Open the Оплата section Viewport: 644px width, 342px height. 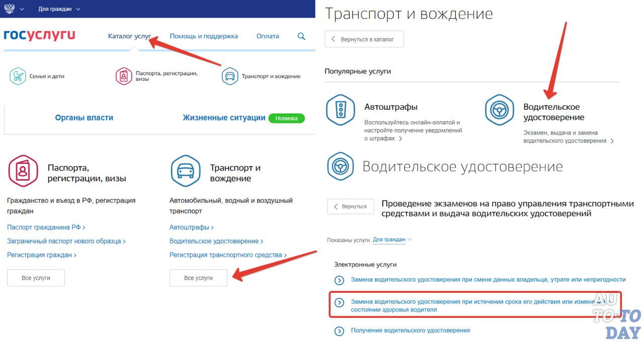coord(267,36)
